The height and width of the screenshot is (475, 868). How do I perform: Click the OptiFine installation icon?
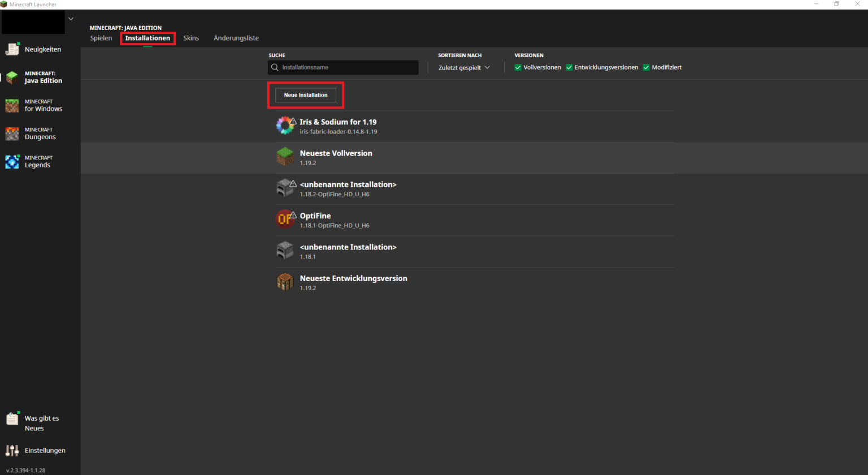pos(285,219)
